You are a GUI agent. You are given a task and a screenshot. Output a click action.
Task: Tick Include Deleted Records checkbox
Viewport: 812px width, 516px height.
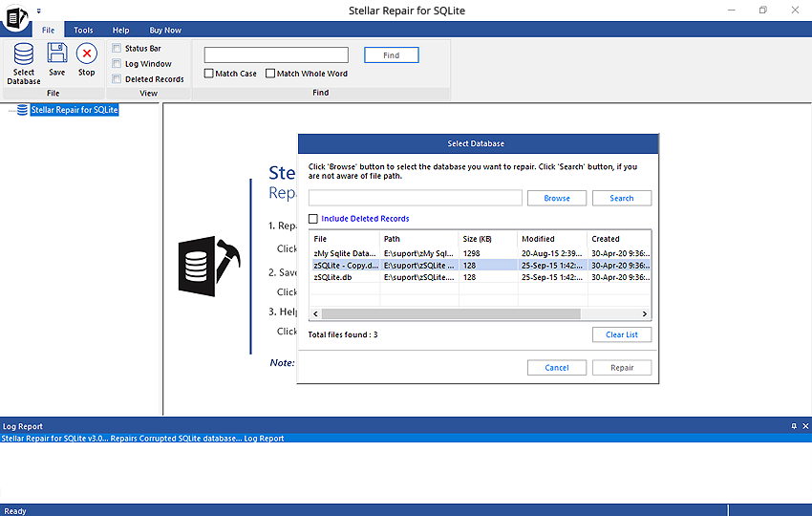click(x=313, y=219)
